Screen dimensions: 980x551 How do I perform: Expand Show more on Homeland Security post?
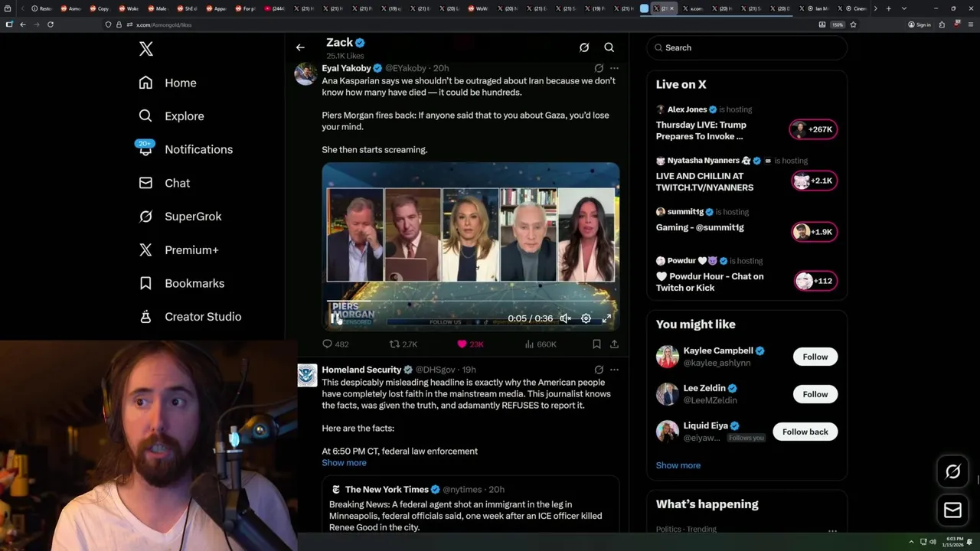344,463
